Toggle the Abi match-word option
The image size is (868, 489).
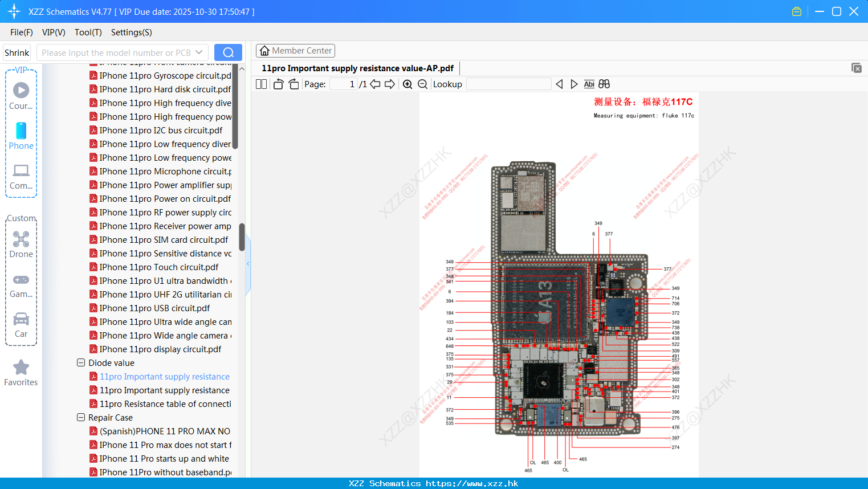coord(589,84)
